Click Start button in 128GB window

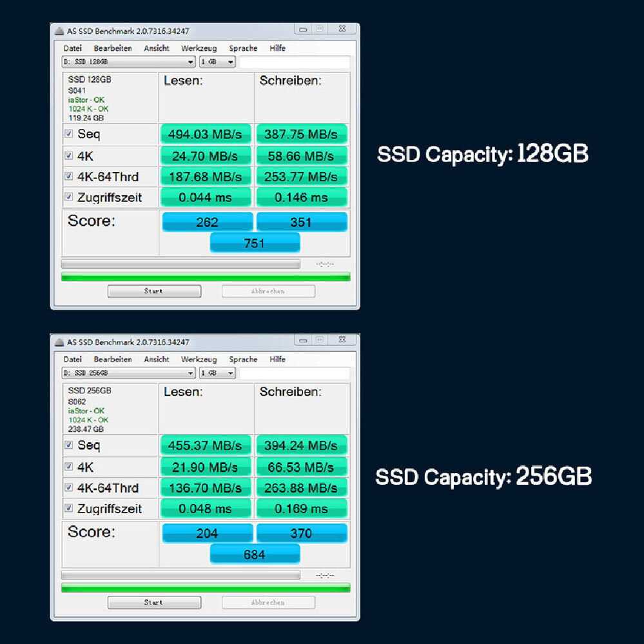coord(155,291)
